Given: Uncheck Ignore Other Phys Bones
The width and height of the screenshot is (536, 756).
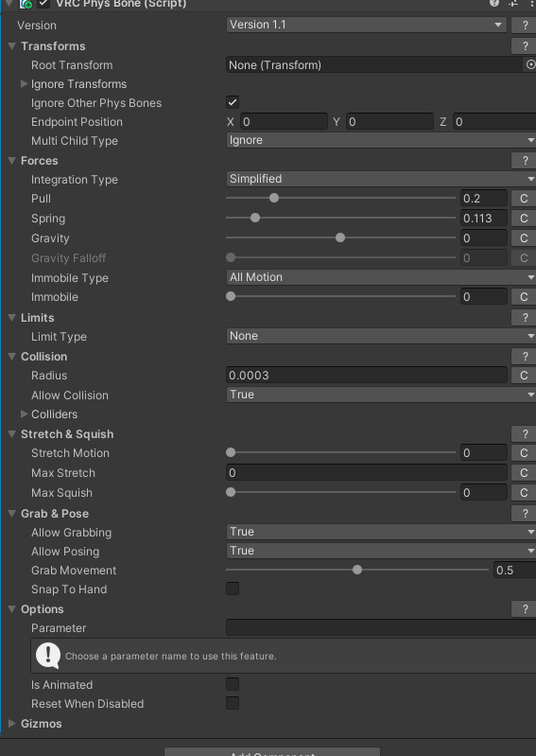Looking at the screenshot, I should pyautogui.click(x=233, y=103).
